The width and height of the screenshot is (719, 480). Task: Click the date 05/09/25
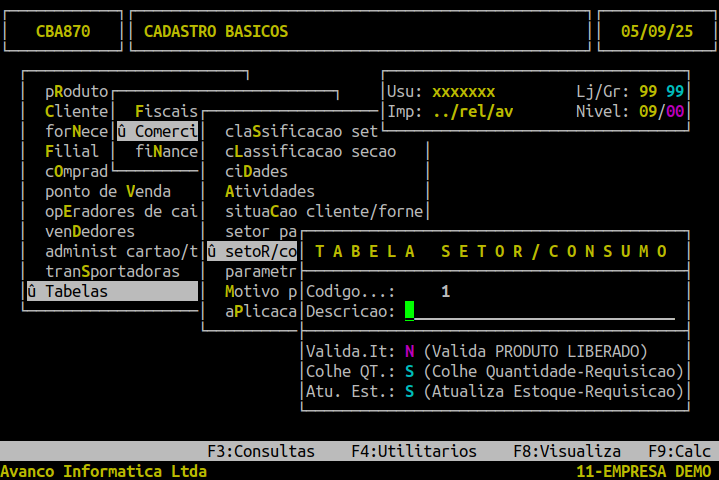tap(657, 32)
